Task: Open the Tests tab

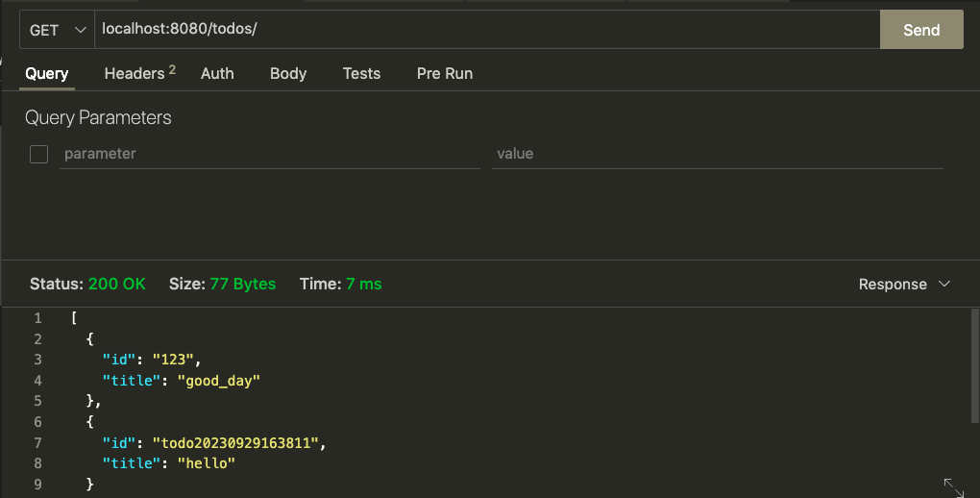Action: [361, 73]
